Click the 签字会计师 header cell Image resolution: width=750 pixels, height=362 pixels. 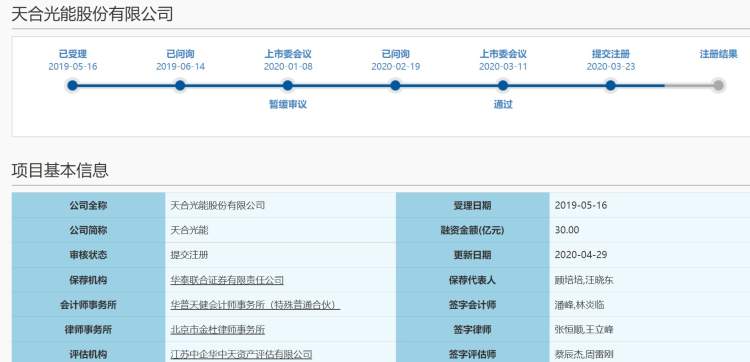(x=473, y=305)
